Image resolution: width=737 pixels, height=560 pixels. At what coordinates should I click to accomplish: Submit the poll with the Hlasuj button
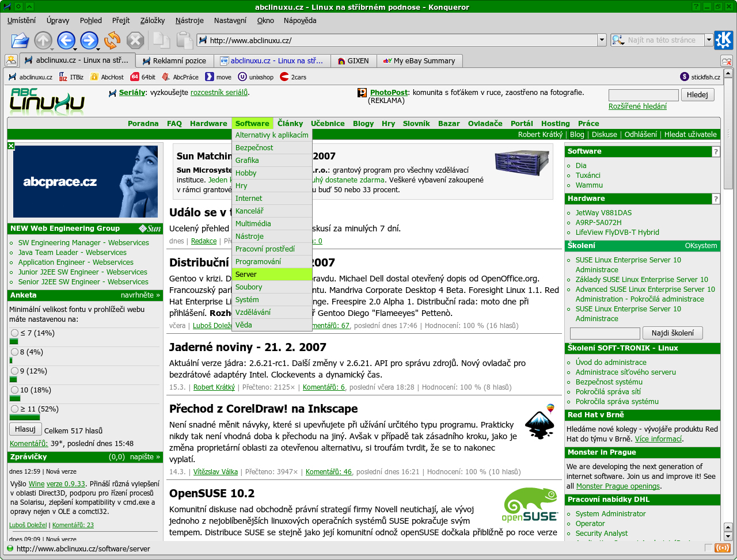coord(25,429)
